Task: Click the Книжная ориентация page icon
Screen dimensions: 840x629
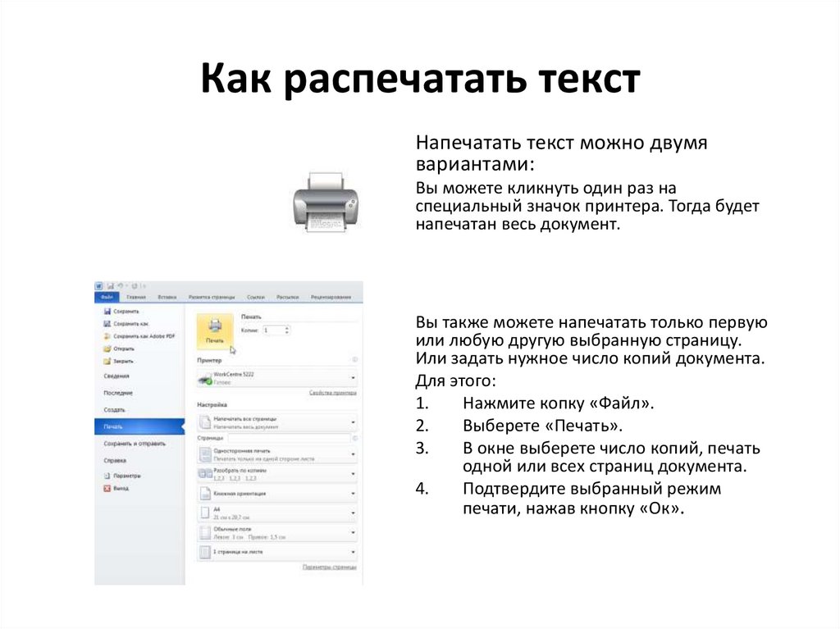Action: tap(205, 494)
